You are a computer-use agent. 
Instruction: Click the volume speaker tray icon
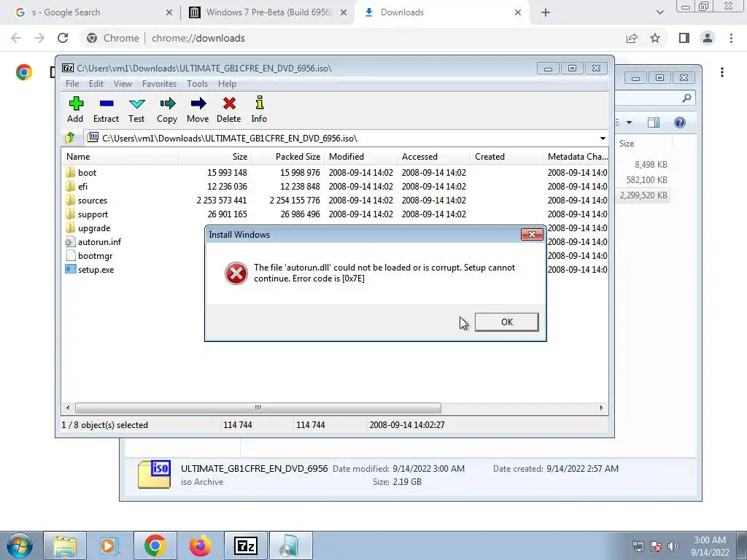pyautogui.click(x=673, y=545)
